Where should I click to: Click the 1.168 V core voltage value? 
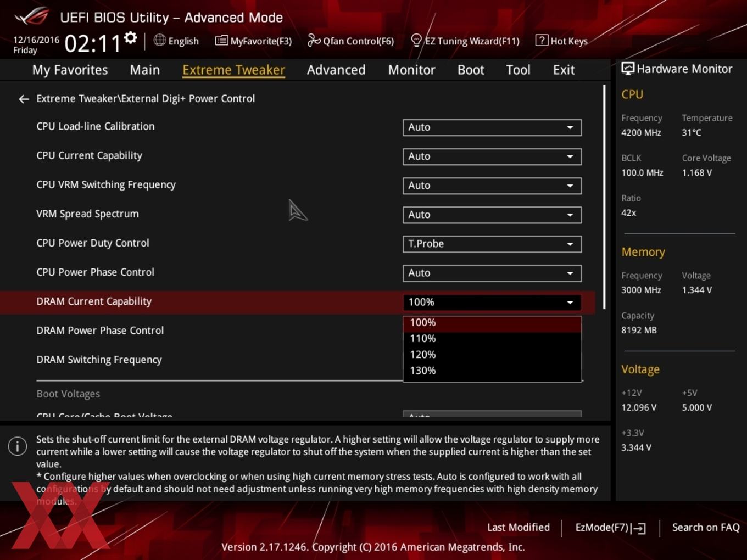coord(696,173)
